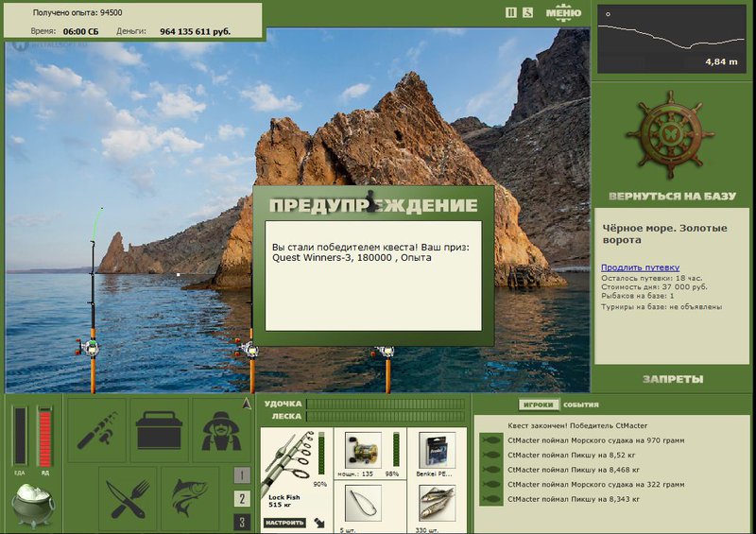Click the Настроить button
This screenshot has width=756, height=534.
point(284,523)
